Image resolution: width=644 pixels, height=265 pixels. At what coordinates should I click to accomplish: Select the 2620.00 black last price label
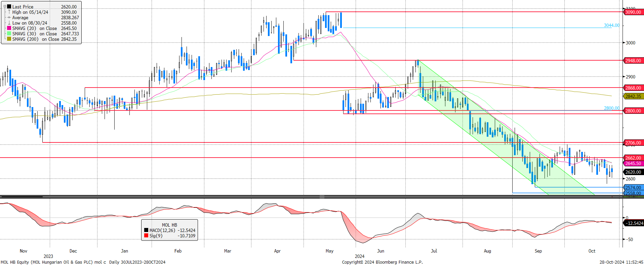(x=633, y=172)
